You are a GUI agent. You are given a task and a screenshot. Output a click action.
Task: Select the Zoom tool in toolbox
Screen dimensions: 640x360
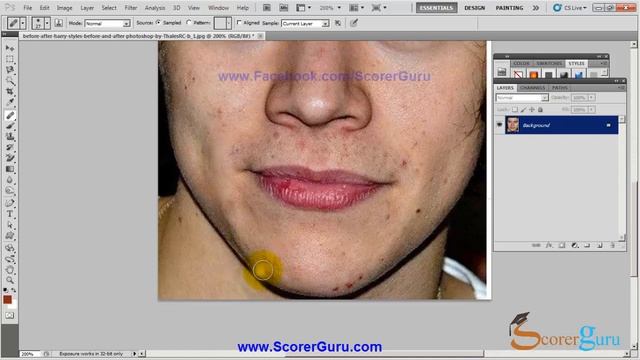pos(10,280)
